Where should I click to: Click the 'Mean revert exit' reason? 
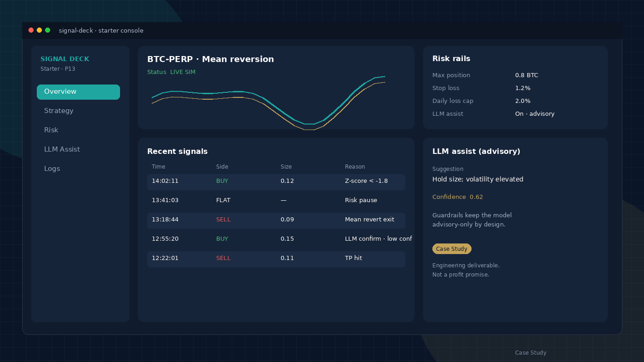[369, 220]
